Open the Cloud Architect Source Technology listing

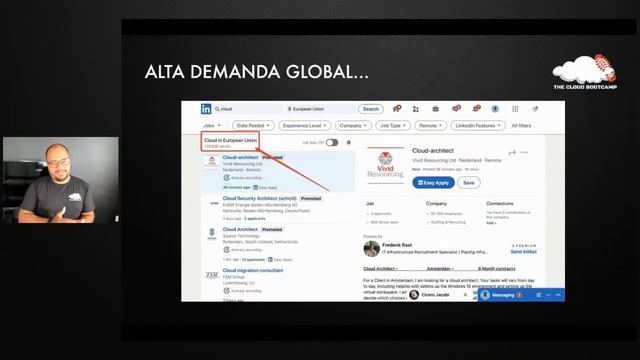click(x=240, y=229)
